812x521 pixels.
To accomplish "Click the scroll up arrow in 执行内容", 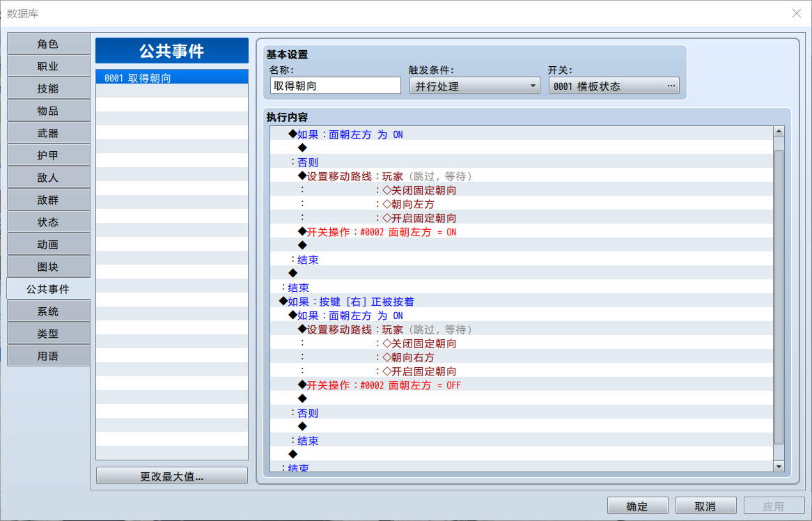I will [x=779, y=132].
